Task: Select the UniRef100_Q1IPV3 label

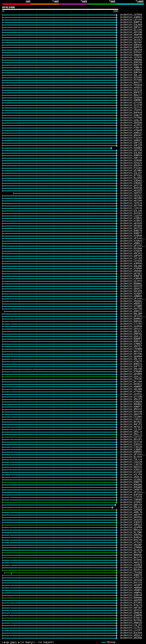Action: click(x=131, y=281)
